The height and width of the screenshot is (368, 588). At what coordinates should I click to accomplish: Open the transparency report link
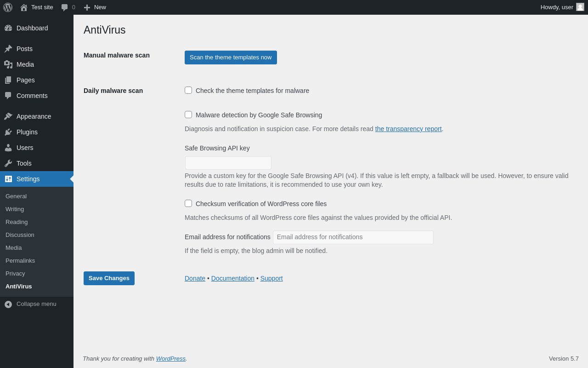point(408,129)
